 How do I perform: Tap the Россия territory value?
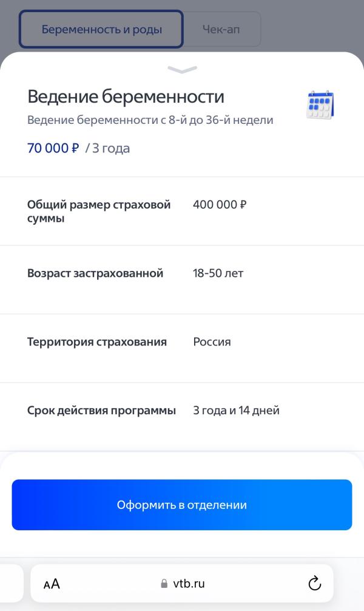tap(212, 342)
